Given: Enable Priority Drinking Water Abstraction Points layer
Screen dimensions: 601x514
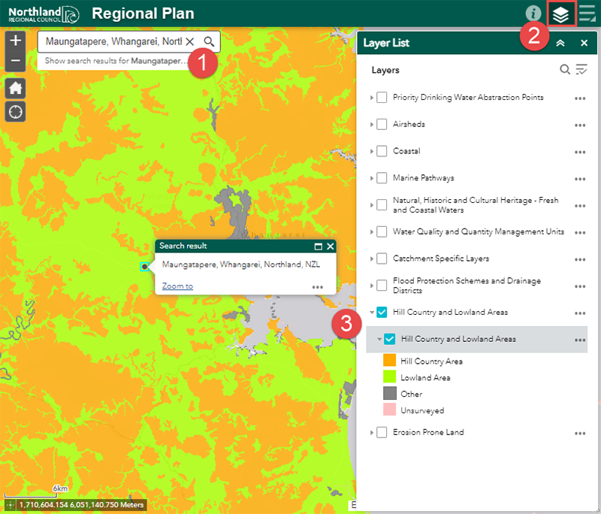Looking at the screenshot, I should 382,97.
